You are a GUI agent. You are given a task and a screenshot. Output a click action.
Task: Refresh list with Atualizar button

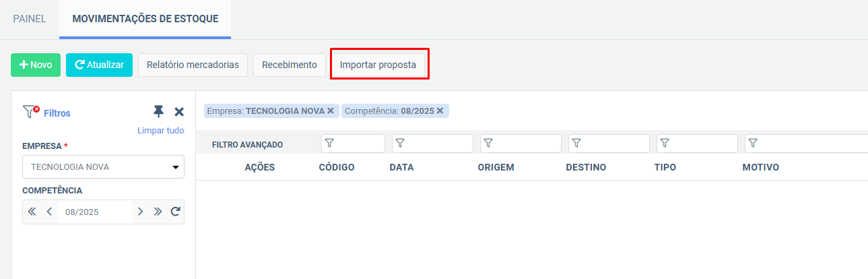pyautogui.click(x=99, y=65)
